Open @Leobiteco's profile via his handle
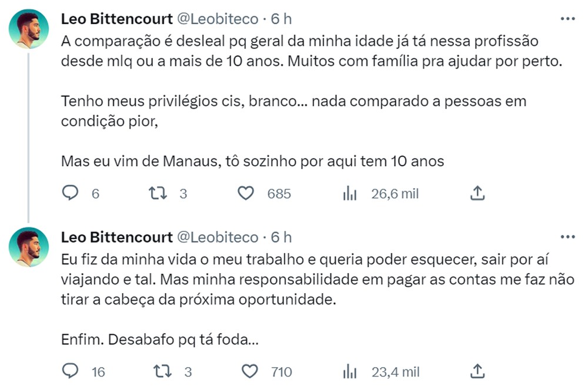588x390 pixels. [x=218, y=18]
